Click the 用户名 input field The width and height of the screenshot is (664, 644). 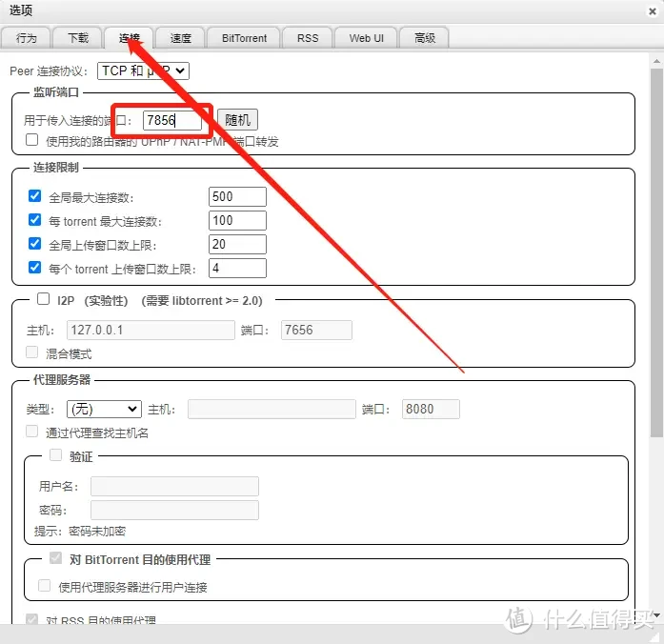coord(174,486)
